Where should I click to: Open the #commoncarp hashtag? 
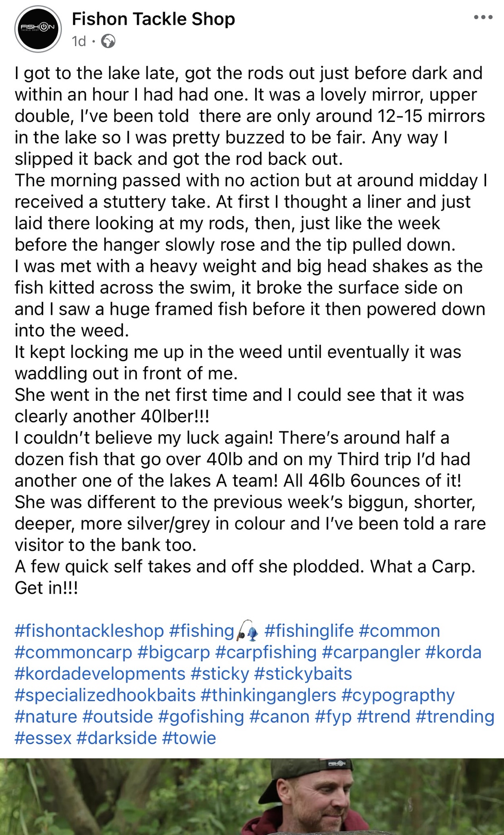click(x=73, y=652)
